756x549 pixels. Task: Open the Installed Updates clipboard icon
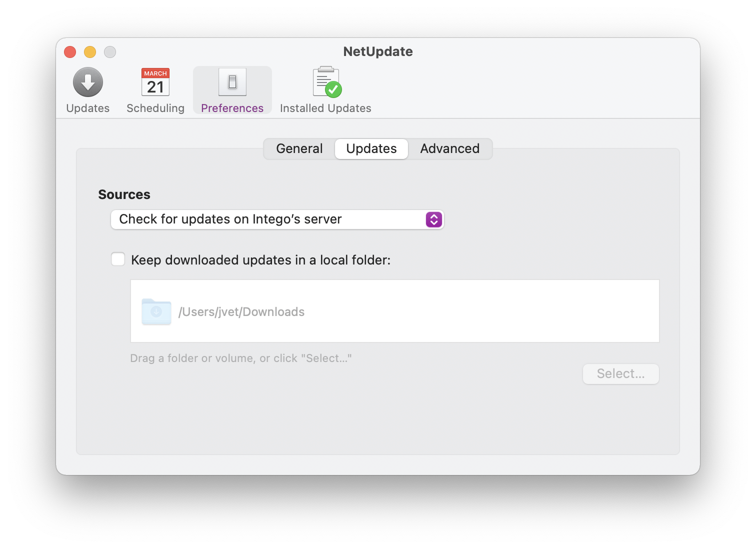pos(327,82)
